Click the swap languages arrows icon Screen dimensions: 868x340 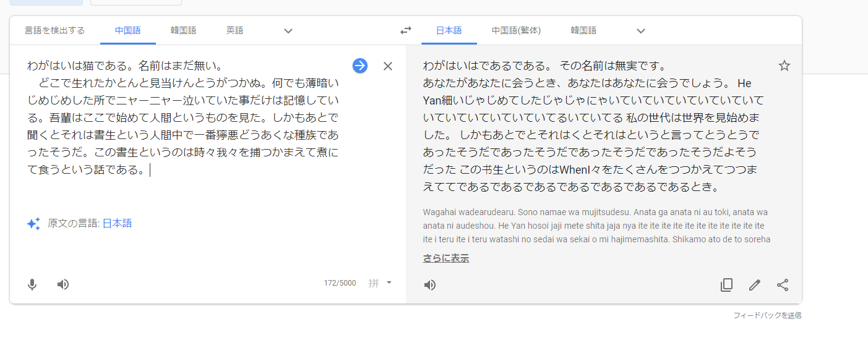[405, 31]
